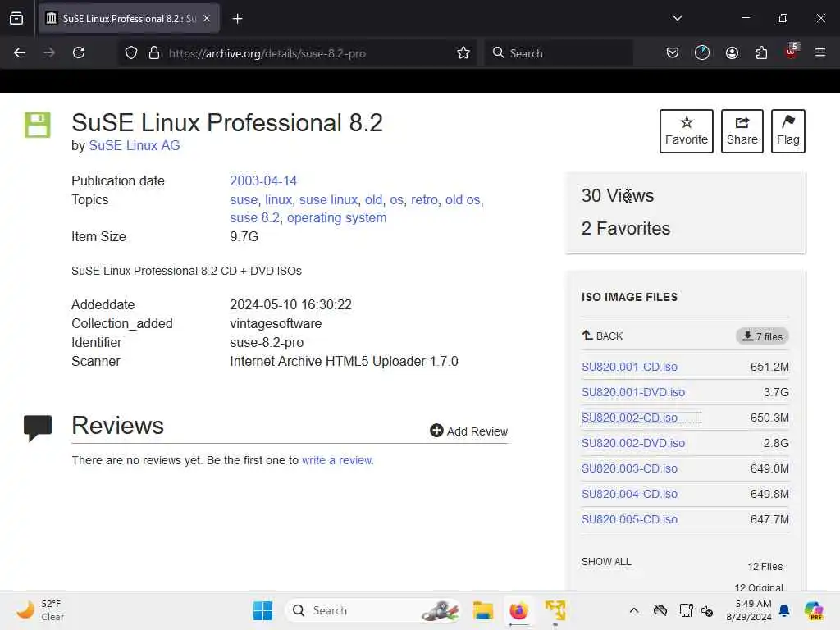This screenshot has height=630, width=840.
Task: Open the Firefox hamburger menu
Action: (820, 52)
